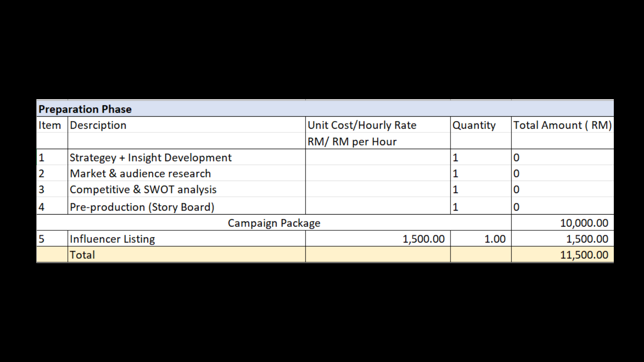Select the Unit Cost/Hourly Rate header

coord(378,125)
